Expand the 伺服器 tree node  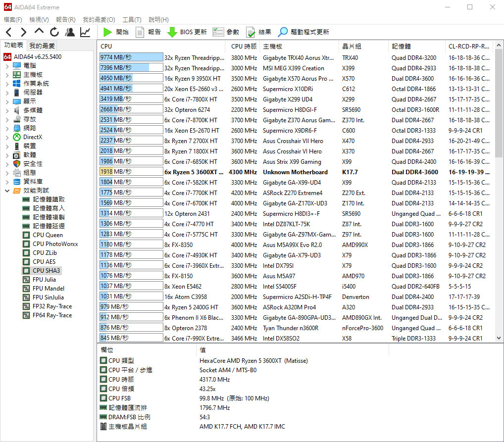tap(7, 93)
